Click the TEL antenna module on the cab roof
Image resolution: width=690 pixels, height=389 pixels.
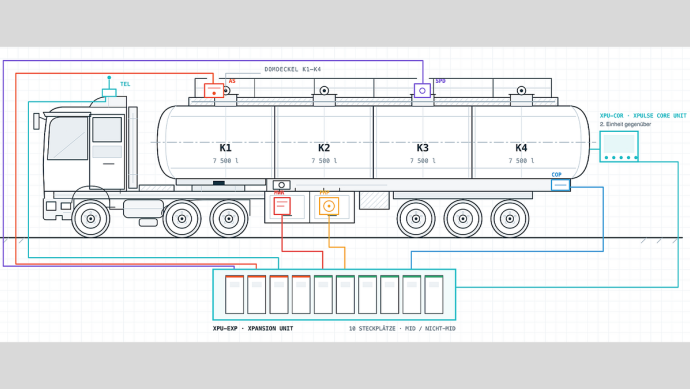109,92
